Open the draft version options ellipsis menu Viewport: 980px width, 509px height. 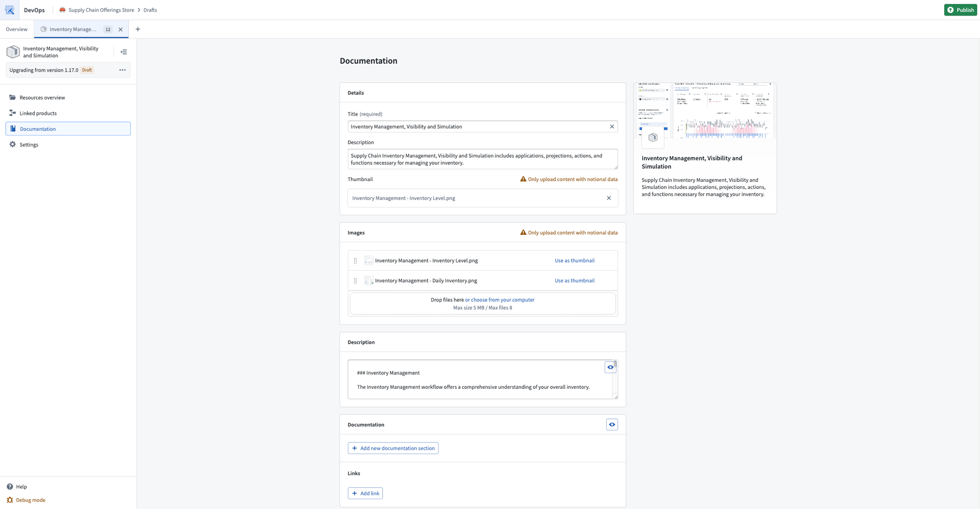pos(122,70)
